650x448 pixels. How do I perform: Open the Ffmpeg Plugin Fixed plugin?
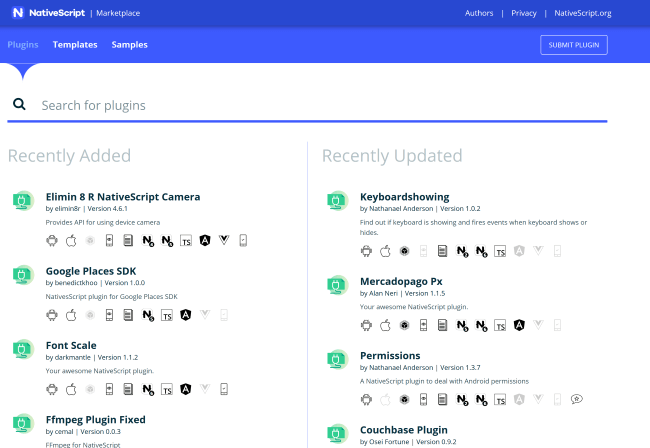coord(95,419)
